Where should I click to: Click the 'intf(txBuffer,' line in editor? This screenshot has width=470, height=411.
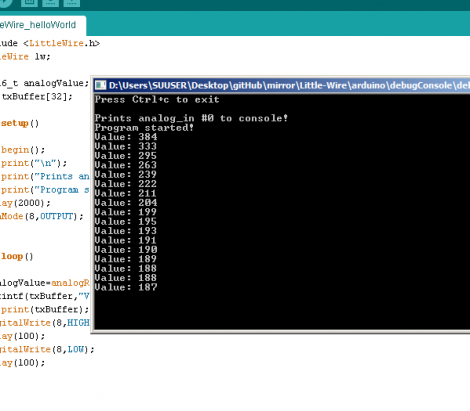(x=45, y=296)
